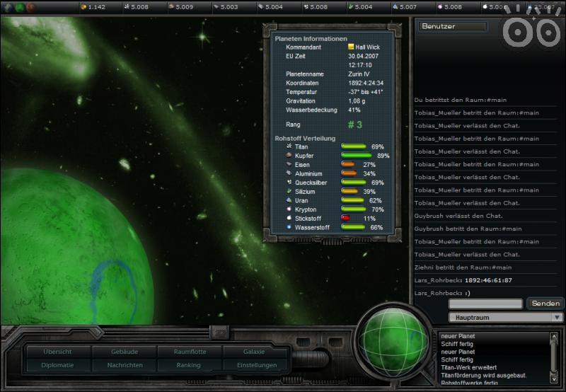Open the Übersicht menu

58,352
